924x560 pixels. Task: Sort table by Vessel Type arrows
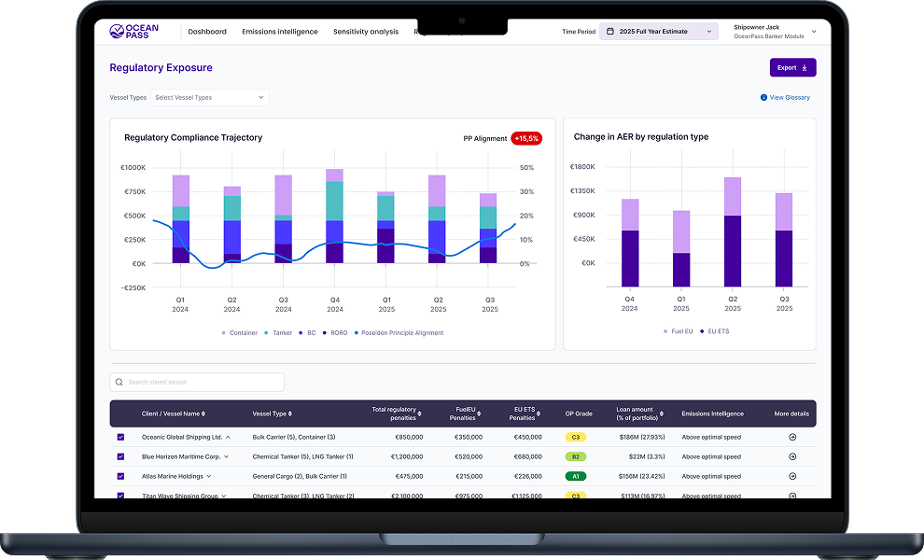pyautogui.click(x=290, y=413)
